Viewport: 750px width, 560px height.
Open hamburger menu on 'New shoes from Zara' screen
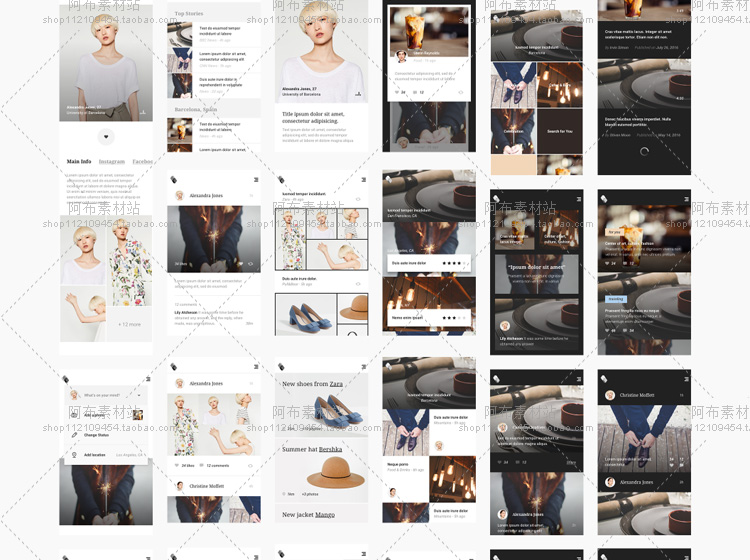click(x=364, y=367)
